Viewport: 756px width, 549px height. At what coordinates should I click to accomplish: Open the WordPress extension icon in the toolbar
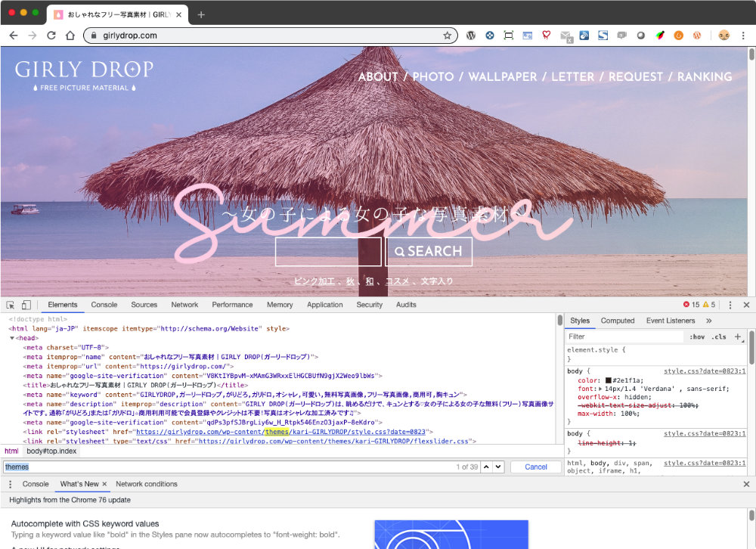(x=471, y=36)
